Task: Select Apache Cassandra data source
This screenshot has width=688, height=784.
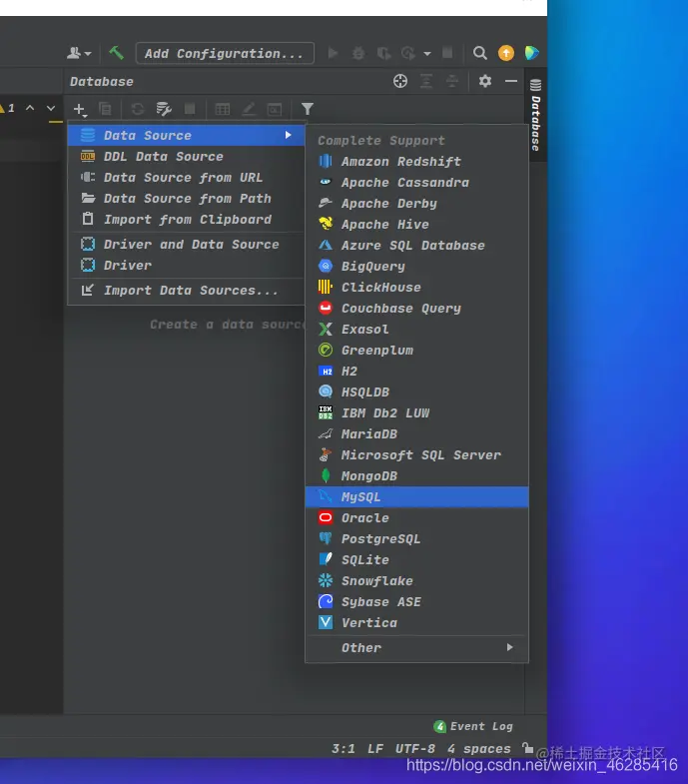Action: coord(416,183)
